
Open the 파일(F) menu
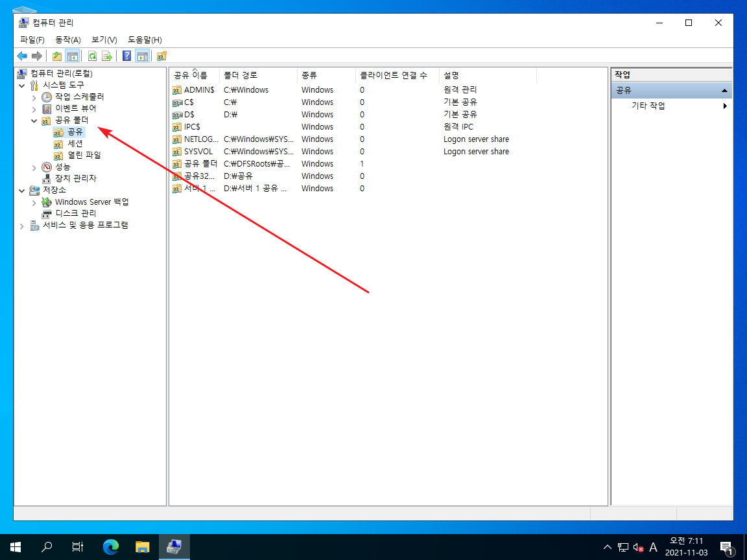click(32, 40)
